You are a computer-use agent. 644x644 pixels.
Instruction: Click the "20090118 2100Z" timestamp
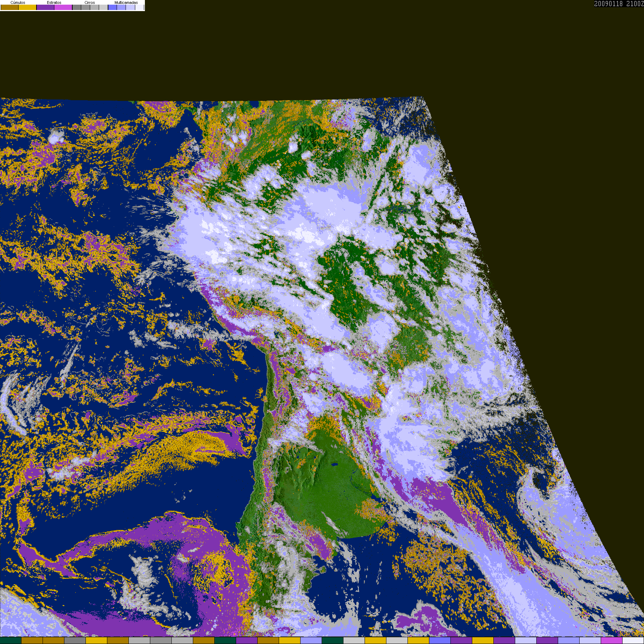click(619, 4)
